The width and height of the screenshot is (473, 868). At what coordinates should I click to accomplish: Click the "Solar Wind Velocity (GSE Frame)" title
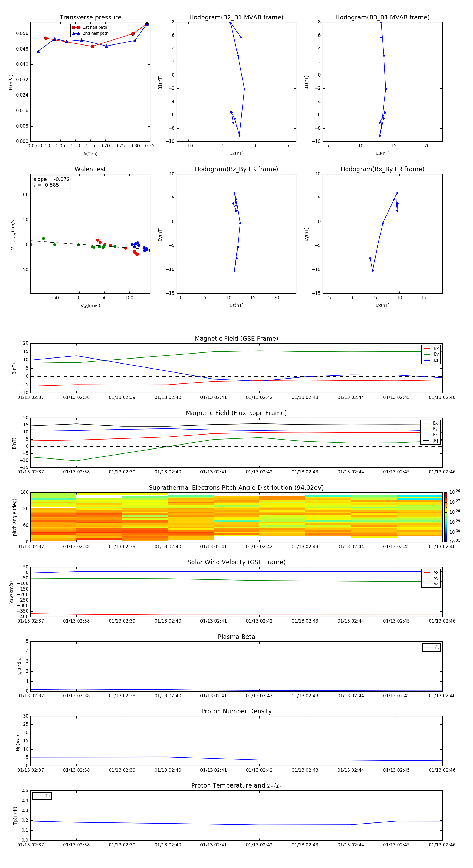point(236,562)
